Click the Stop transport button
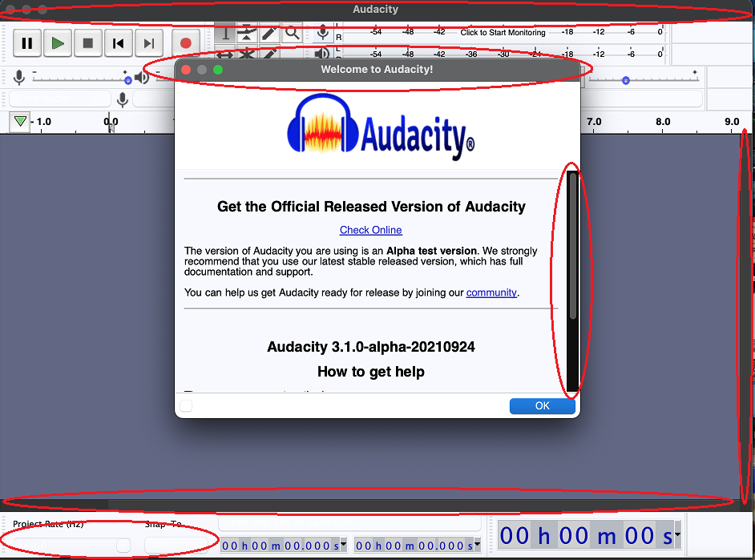This screenshot has height=560, width=755. pos(87,43)
